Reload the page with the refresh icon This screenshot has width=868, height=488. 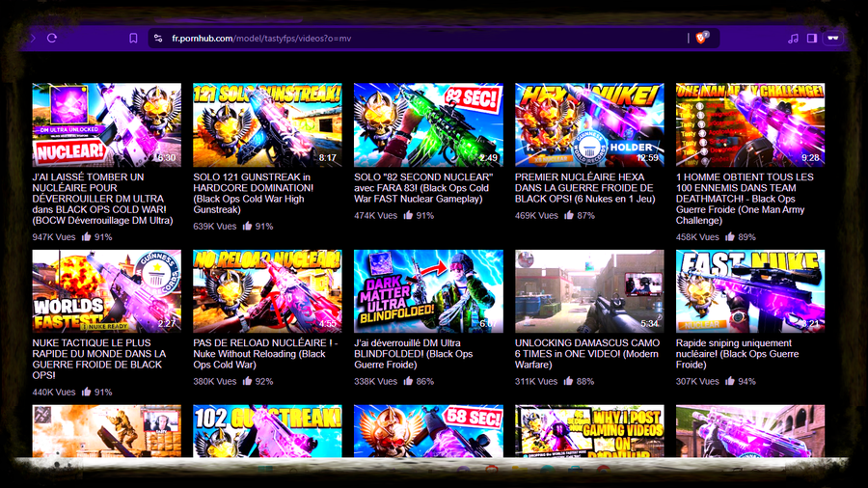click(x=52, y=39)
